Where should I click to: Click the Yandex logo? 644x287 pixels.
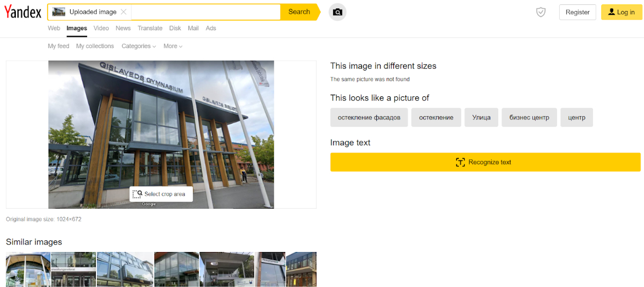point(23,12)
